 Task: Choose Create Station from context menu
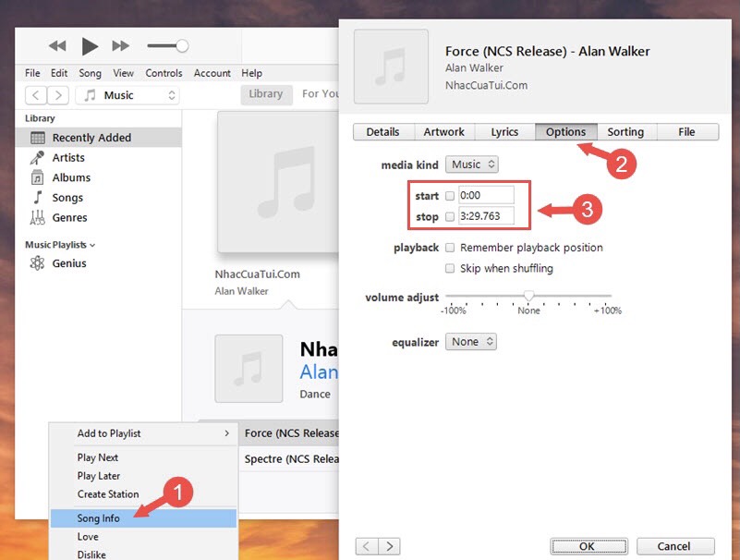coord(143,494)
